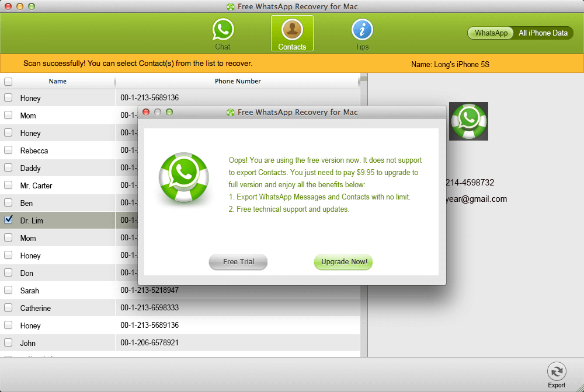Sort by the Name column header
The width and height of the screenshot is (584, 392).
pos(58,81)
